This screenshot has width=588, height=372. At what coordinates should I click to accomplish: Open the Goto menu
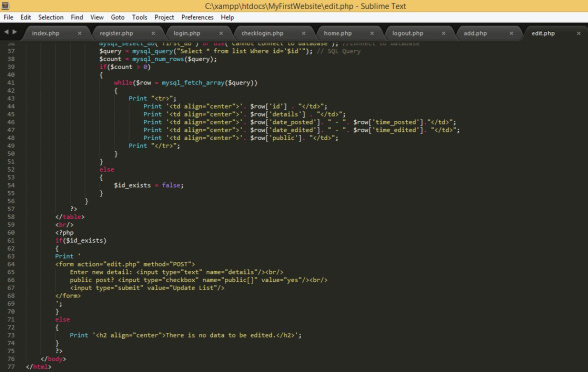coord(117,17)
